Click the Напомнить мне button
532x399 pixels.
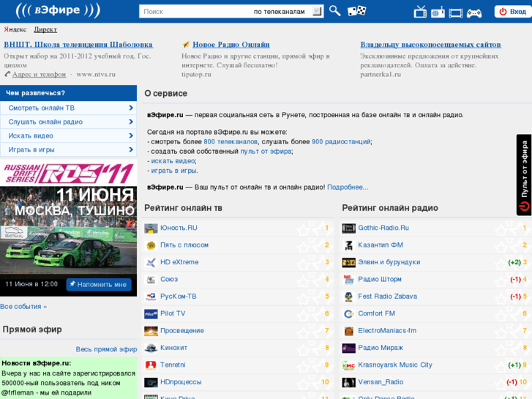click(x=98, y=285)
